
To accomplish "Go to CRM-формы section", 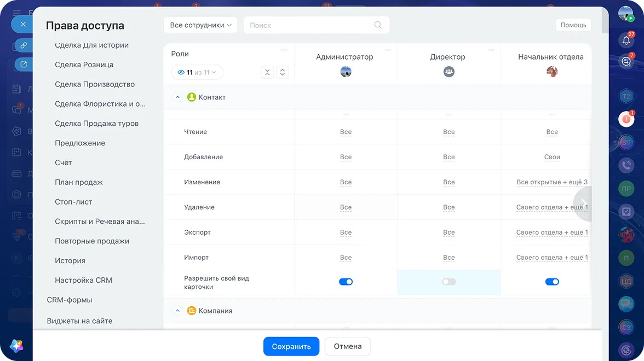I will point(70,300).
